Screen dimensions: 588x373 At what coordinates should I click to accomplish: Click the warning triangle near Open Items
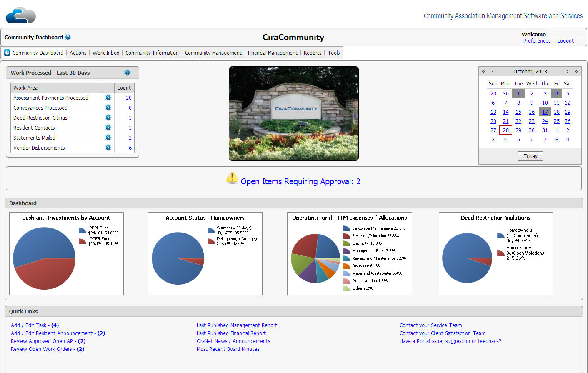point(232,178)
